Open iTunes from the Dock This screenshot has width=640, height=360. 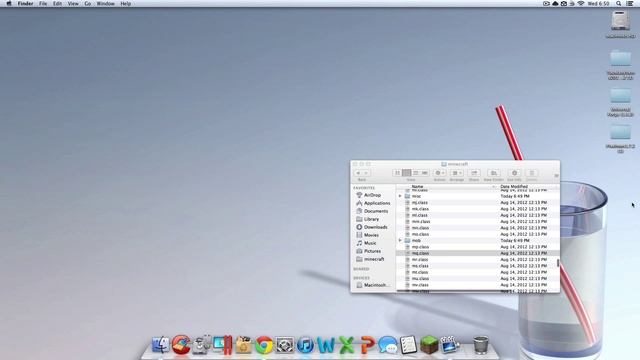click(x=305, y=345)
